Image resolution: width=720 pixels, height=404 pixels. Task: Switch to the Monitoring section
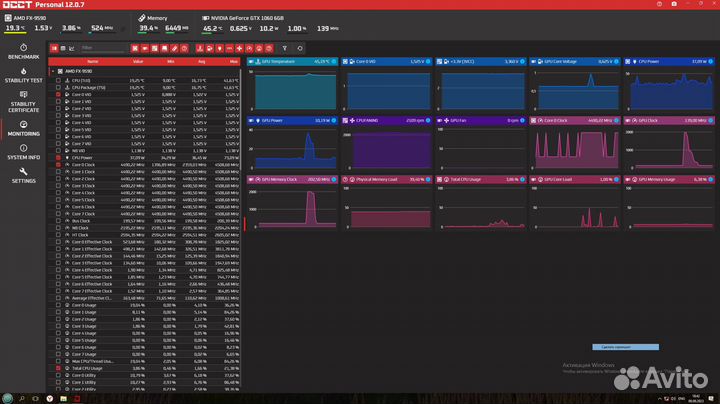pyautogui.click(x=23, y=129)
